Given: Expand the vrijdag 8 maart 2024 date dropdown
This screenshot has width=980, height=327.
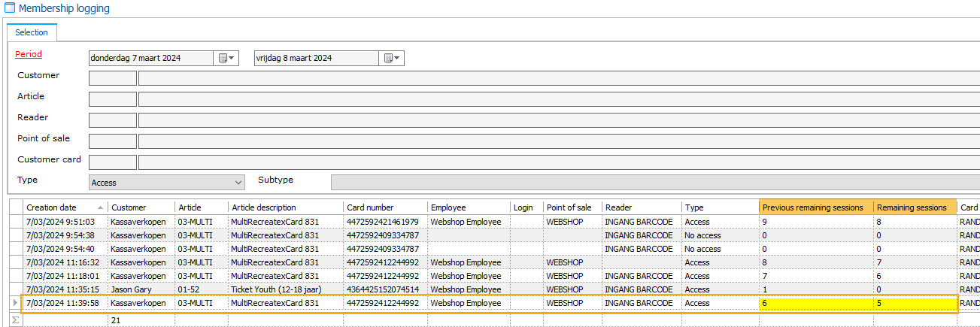Looking at the screenshot, I should [393, 58].
